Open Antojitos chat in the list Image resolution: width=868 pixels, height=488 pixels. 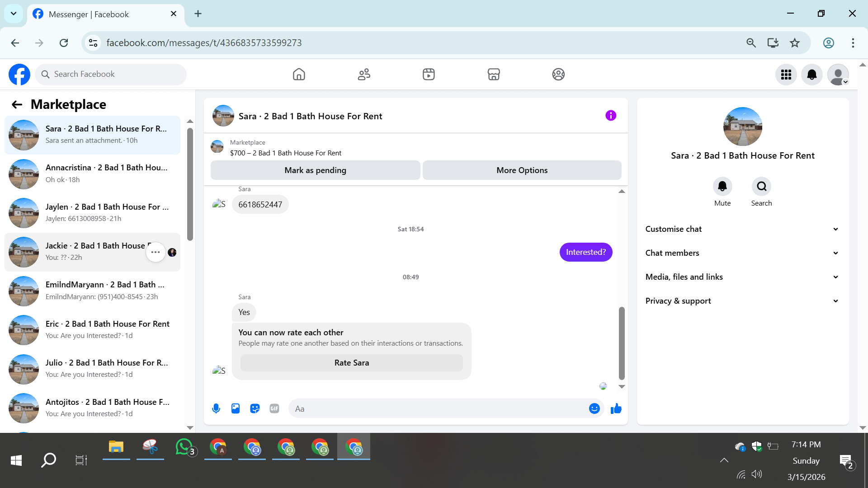click(x=92, y=408)
